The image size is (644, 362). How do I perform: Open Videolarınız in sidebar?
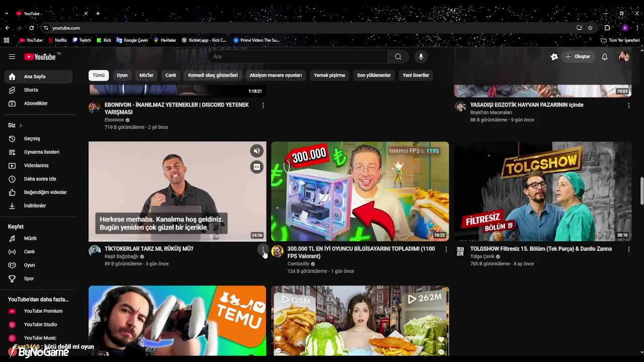tap(38, 165)
